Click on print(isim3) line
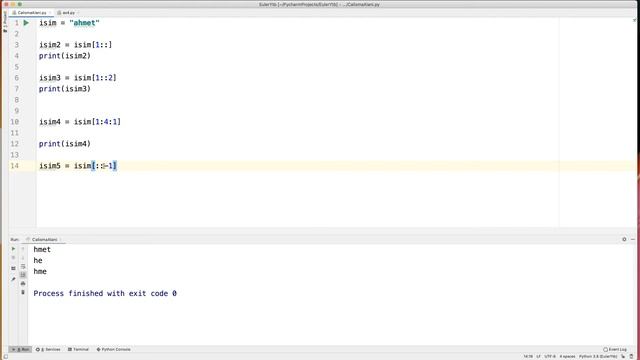The width and height of the screenshot is (640, 360). coord(64,89)
